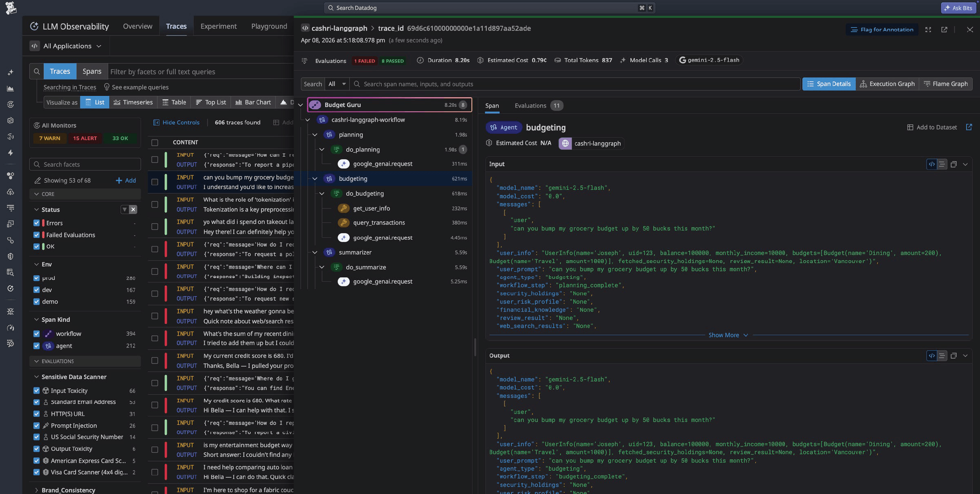Image resolution: width=980 pixels, height=494 pixels.
Task: Switch to Timeseries visualization
Action: (x=133, y=102)
